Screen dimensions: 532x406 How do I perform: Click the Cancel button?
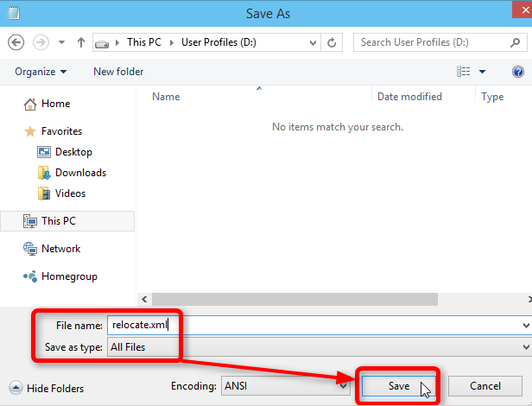pos(485,386)
